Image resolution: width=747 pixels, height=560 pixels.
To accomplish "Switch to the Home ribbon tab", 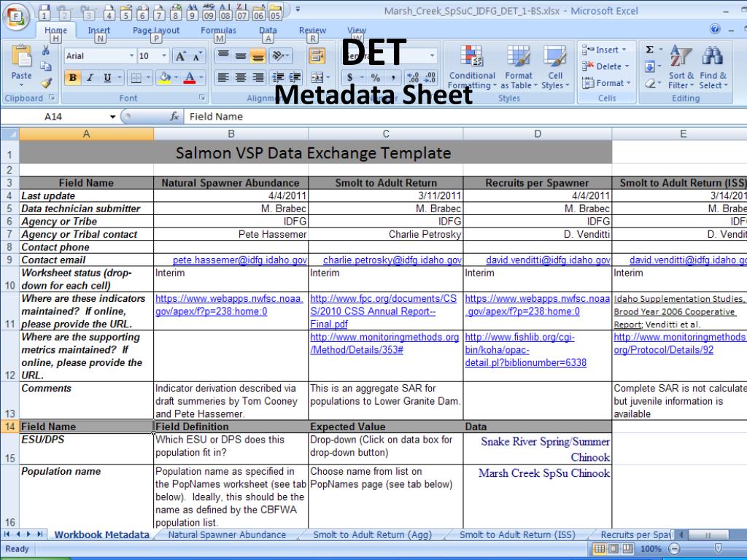I will tap(55, 30).
